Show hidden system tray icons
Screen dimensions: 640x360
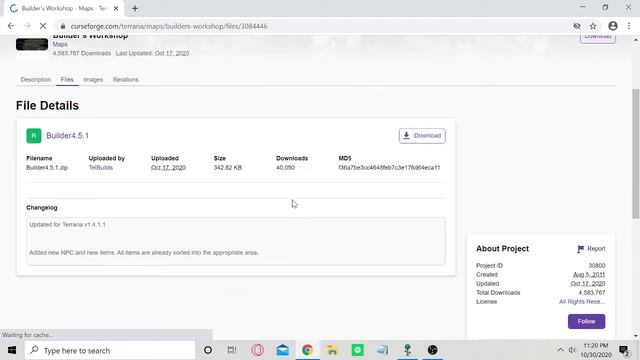pos(560,350)
